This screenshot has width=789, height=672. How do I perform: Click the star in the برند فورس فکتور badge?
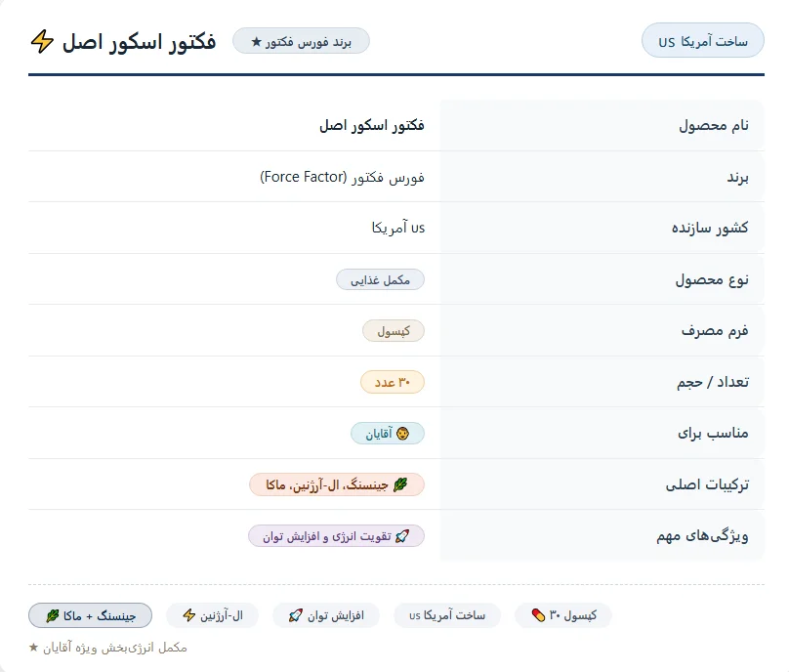[256, 42]
